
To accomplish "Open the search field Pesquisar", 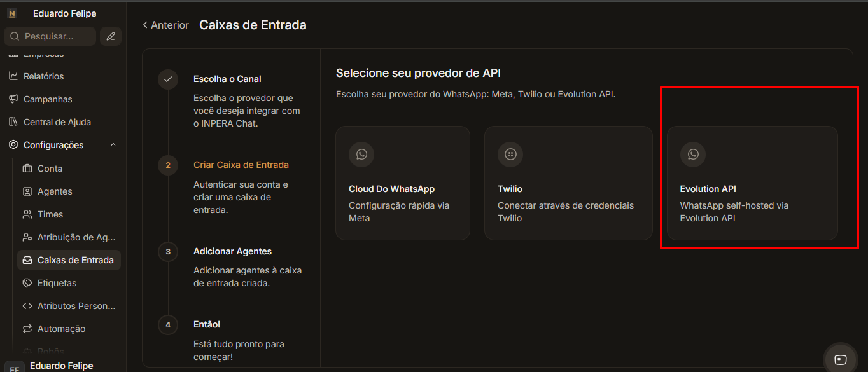I will tap(50, 36).
